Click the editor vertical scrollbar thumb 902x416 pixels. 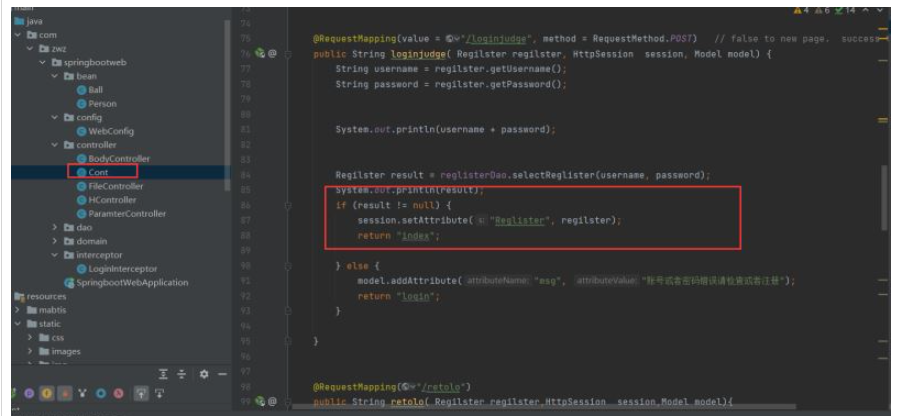pos(883,196)
